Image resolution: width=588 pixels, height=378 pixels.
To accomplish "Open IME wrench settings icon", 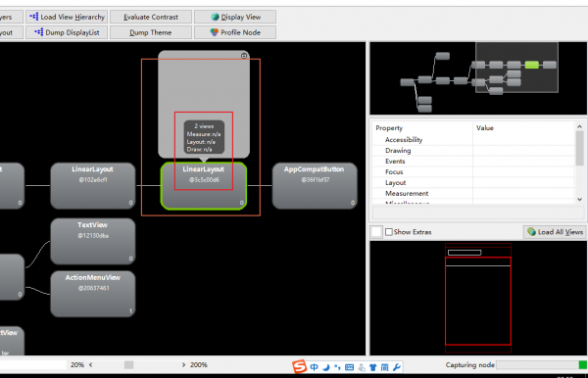I will [397, 367].
